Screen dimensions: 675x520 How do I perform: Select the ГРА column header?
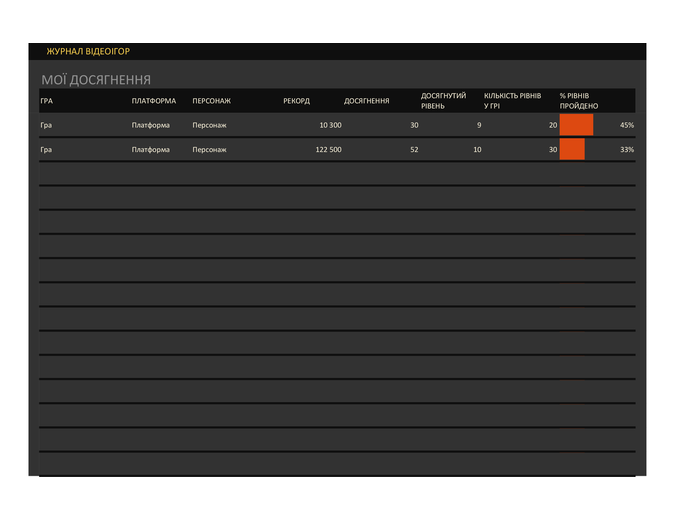(46, 101)
